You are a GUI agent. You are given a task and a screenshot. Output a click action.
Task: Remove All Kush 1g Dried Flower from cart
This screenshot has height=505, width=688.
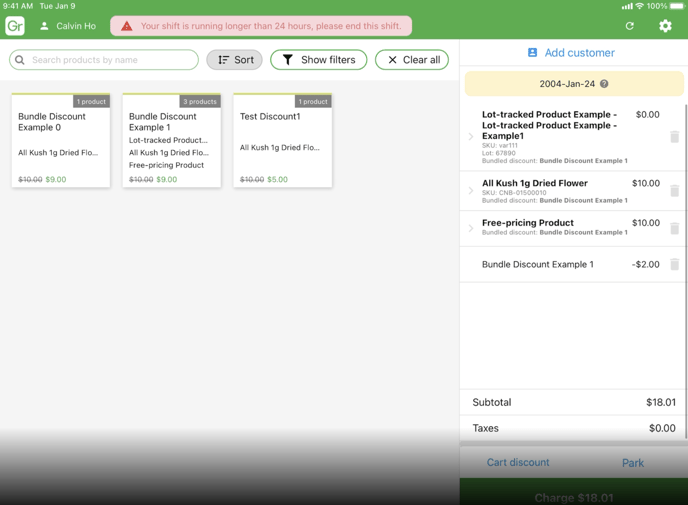[x=674, y=191]
